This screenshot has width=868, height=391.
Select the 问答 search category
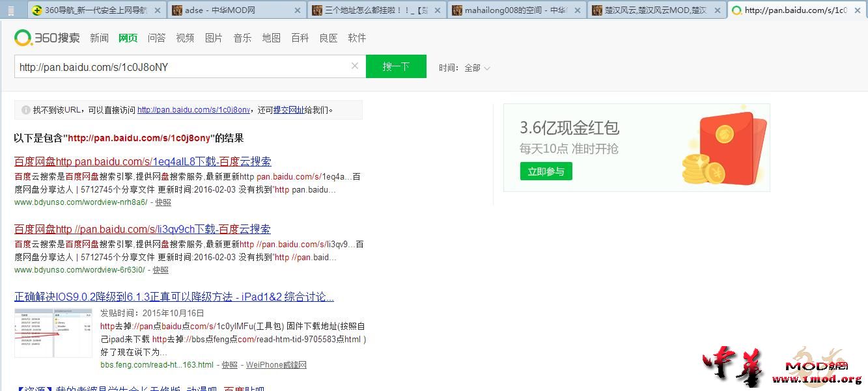156,38
